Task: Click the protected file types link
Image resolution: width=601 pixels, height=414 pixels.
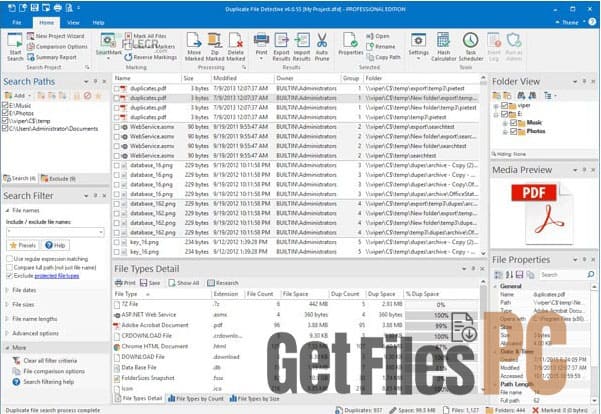Action: tap(57, 276)
